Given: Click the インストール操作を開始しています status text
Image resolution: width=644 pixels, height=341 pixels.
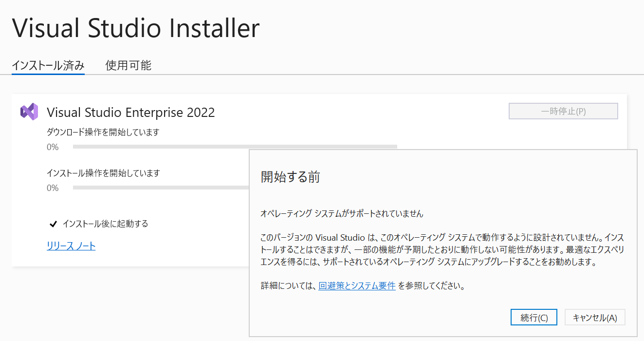Looking at the screenshot, I should coord(103,173).
